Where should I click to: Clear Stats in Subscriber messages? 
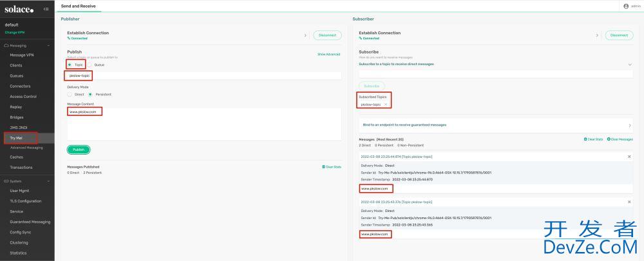[594, 139]
